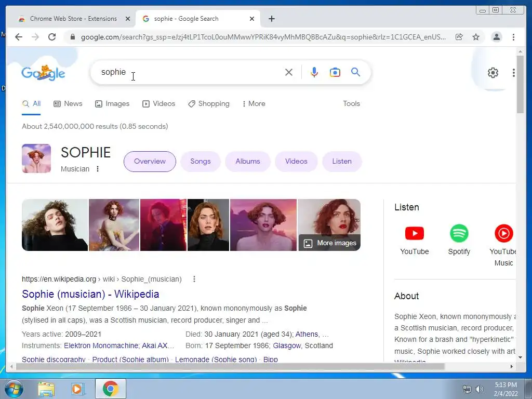This screenshot has height=399, width=532.
Task: Click the padlock site info icon
Action: coord(72,37)
